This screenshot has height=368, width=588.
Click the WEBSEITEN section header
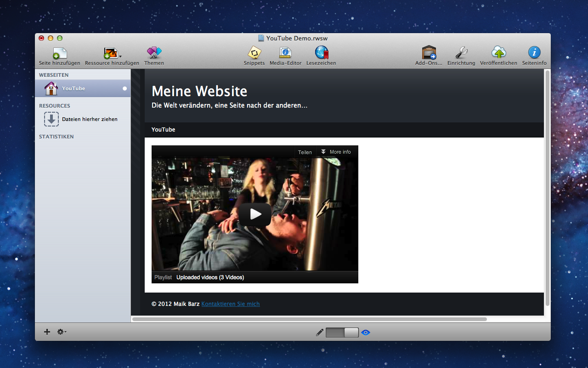pos(54,75)
